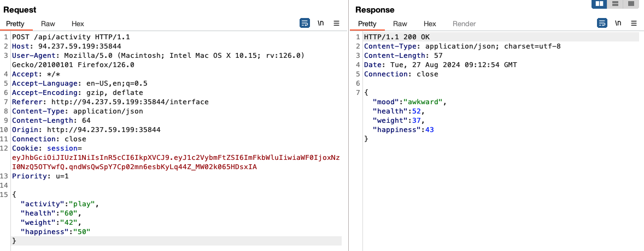Open the Hex tab in Request
The image size is (644, 251).
click(78, 24)
